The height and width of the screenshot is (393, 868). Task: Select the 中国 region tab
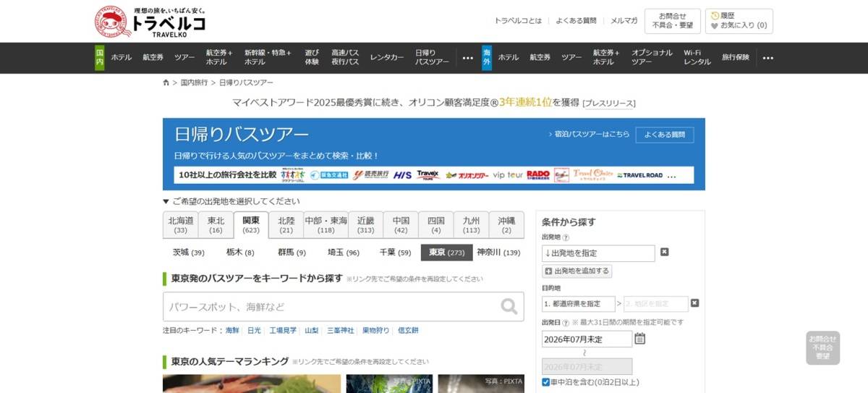click(x=401, y=224)
